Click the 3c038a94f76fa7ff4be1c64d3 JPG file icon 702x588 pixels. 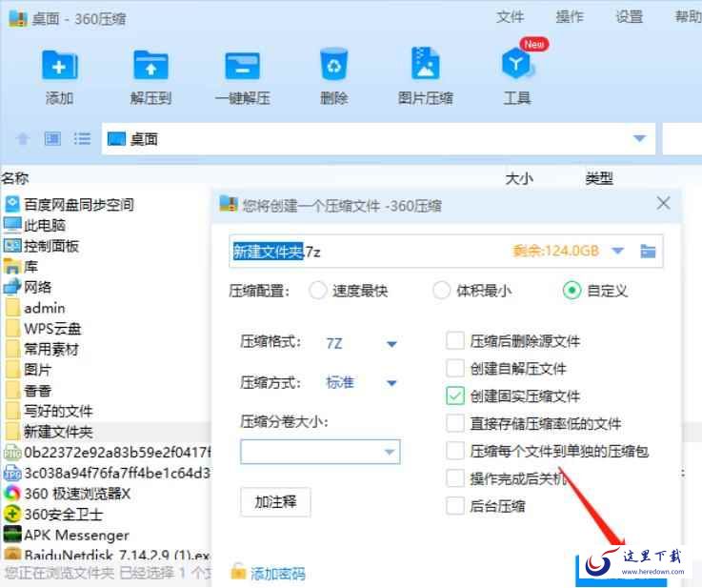coord(12,473)
